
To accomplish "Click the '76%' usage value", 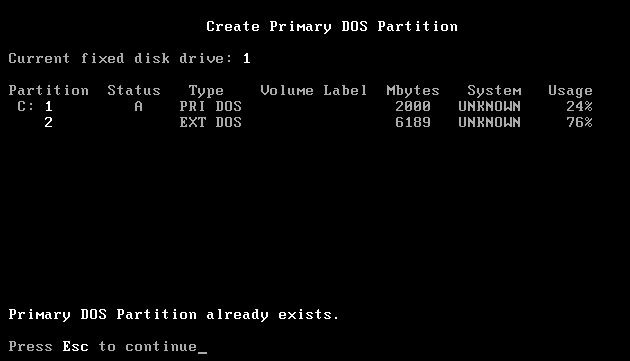I will 579,122.
